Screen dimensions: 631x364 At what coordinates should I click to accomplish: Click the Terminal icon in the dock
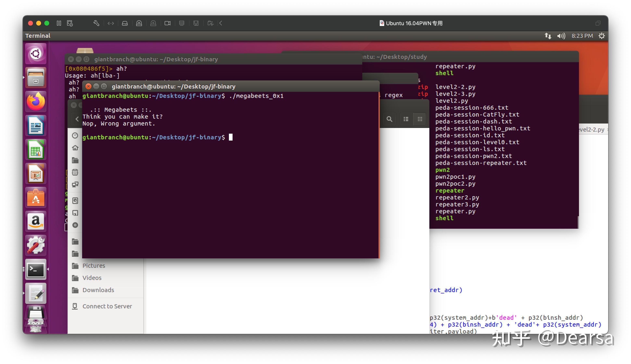tap(36, 270)
